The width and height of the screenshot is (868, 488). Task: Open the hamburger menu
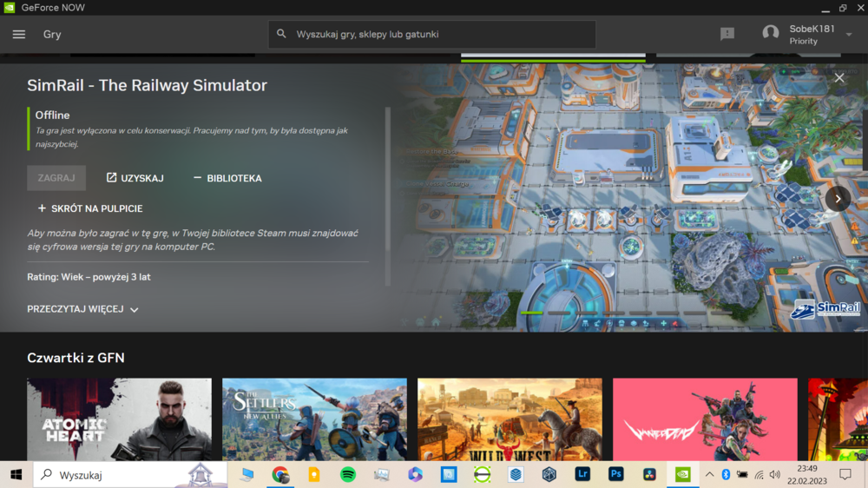[x=19, y=35]
